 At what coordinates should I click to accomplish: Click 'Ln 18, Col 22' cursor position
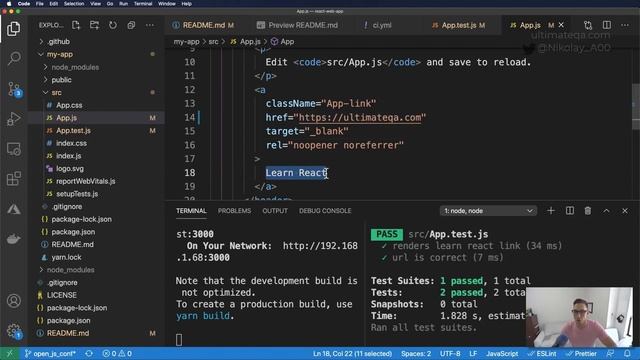click(352, 353)
